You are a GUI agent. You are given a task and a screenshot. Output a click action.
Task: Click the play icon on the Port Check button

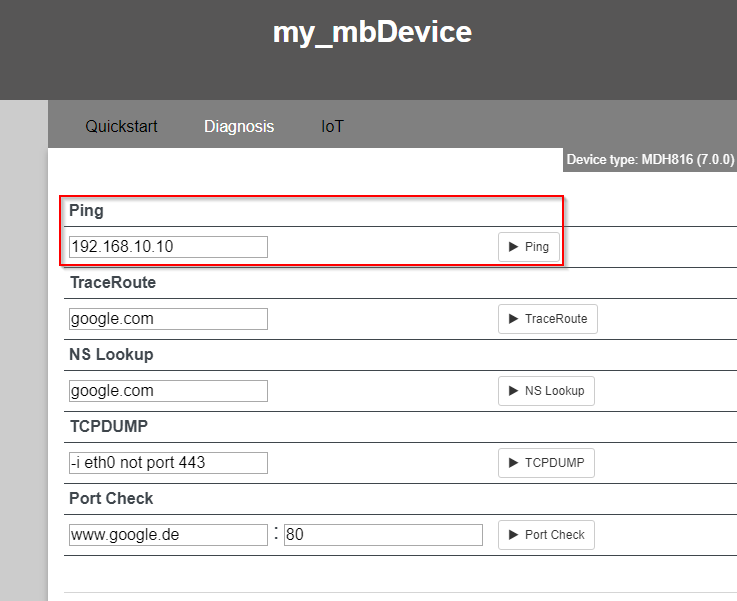[513, 535]
